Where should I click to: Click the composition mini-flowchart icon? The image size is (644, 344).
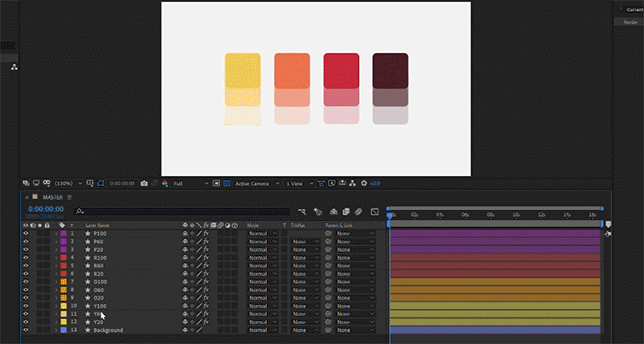pyautogui.click(x=302, y=212)
